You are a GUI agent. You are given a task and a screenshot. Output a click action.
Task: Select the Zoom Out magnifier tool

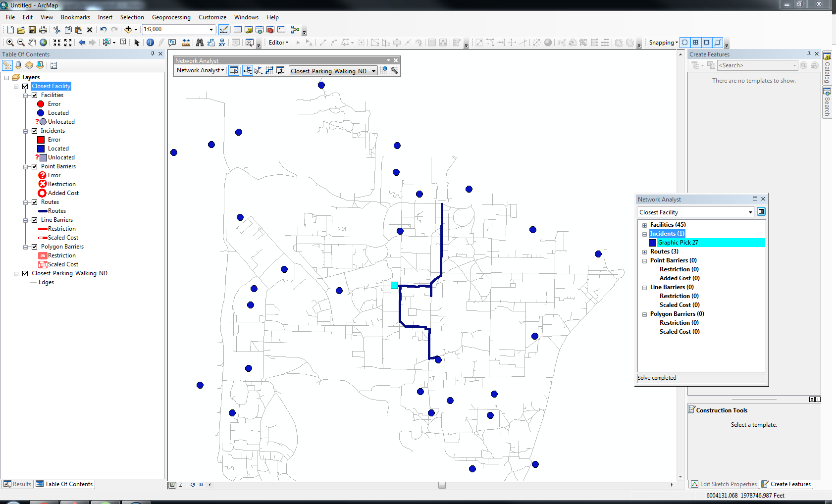21,43
